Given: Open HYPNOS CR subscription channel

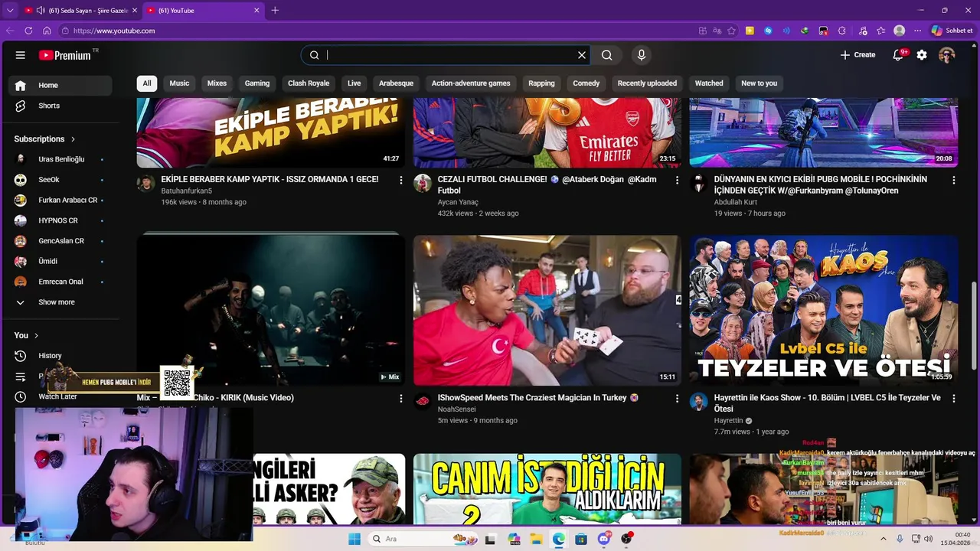Looking at the screenshot, I should click(x=60, y=220).
